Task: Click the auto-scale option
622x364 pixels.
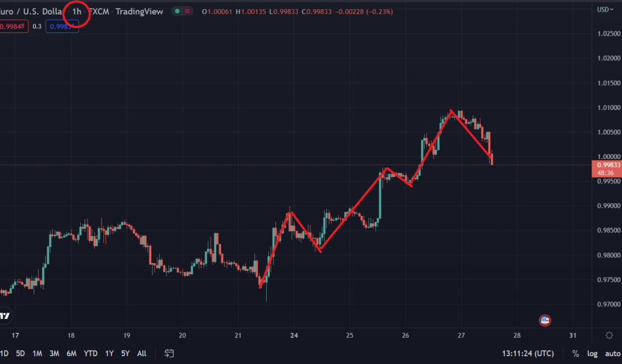Action: [x=610, y=353]
